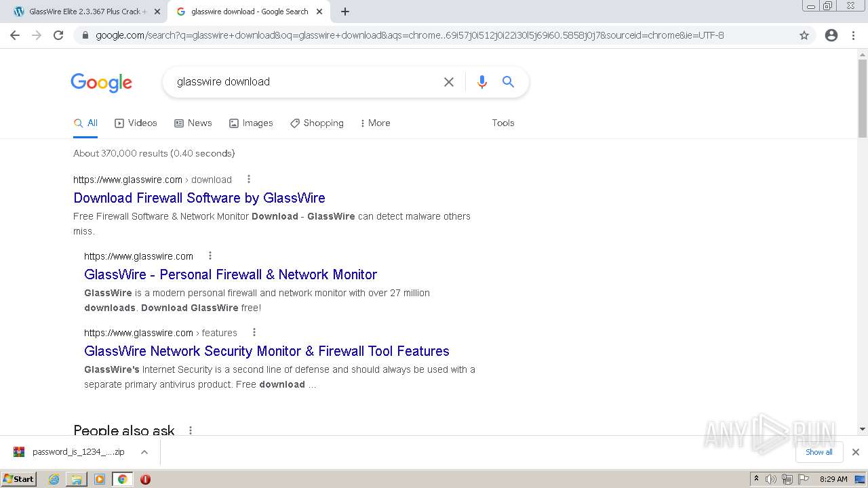The height and width of the screenshot is (488, 868).
Task: Start voice search via microphone icon
Action: click(482, 82)
